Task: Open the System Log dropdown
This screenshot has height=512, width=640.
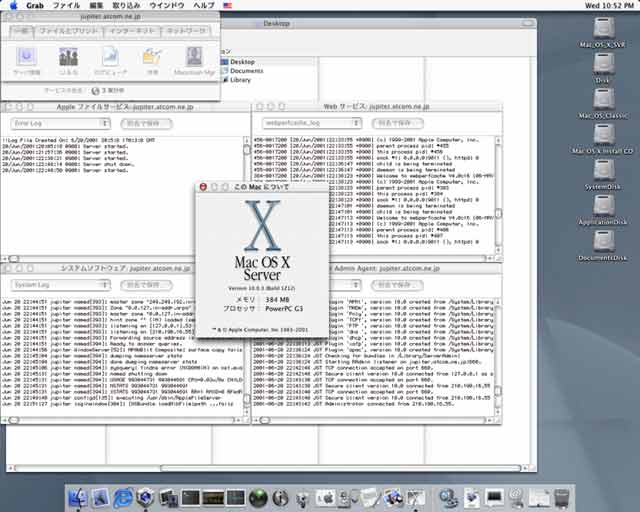Action: [60, 285]
